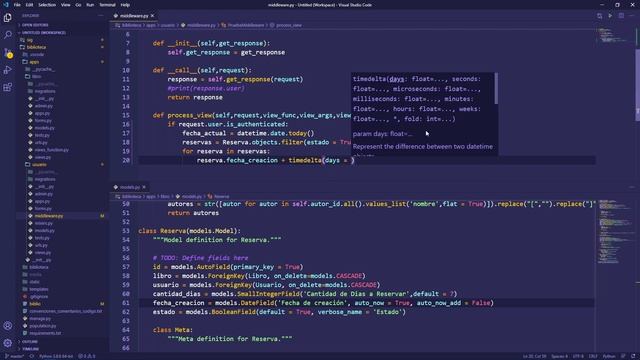Viewport: 640px width, 360px height.
Task: Expand the Open Editors section
Action: [61, 25]
